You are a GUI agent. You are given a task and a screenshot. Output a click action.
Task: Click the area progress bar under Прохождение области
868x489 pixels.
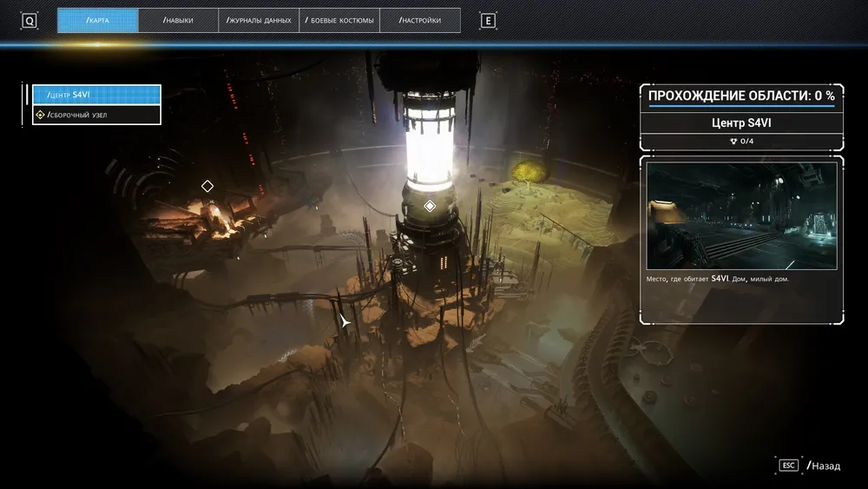741,108
